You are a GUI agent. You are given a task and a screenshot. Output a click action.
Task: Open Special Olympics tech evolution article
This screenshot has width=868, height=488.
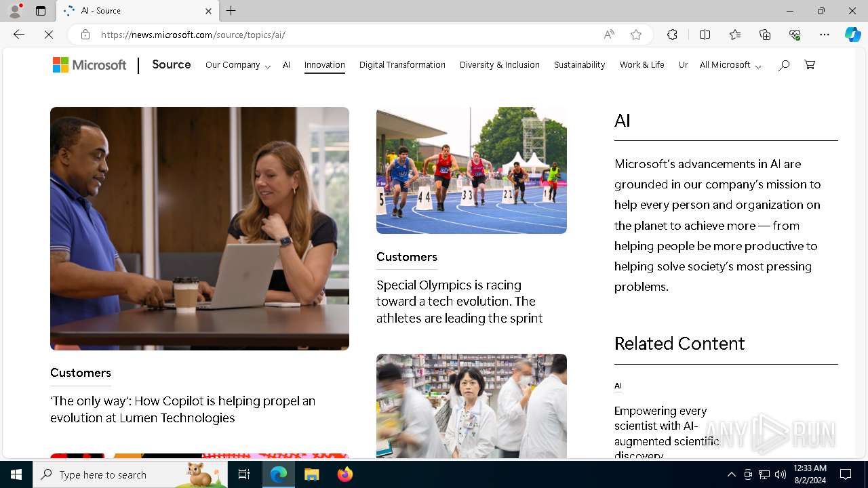click(460, 302)
